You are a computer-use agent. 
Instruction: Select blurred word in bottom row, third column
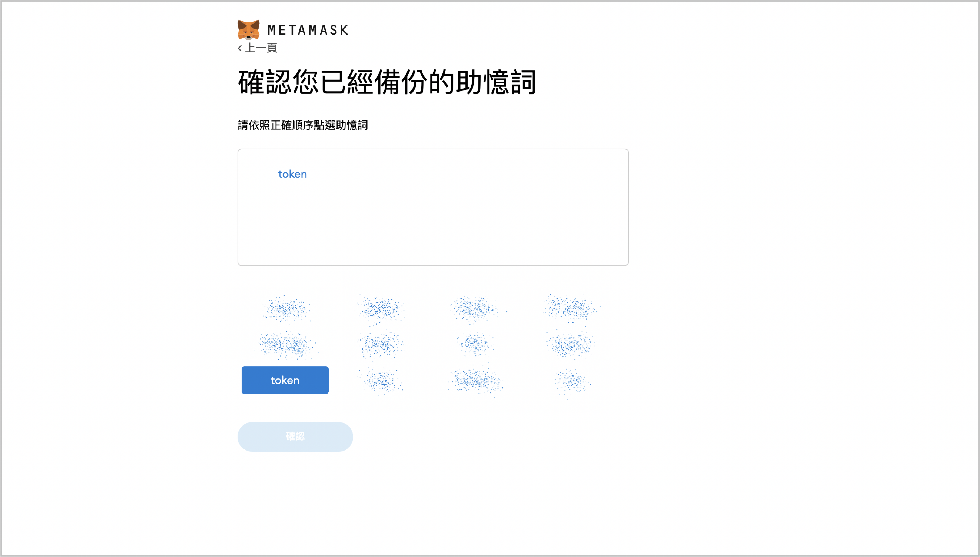coord(475,381)
